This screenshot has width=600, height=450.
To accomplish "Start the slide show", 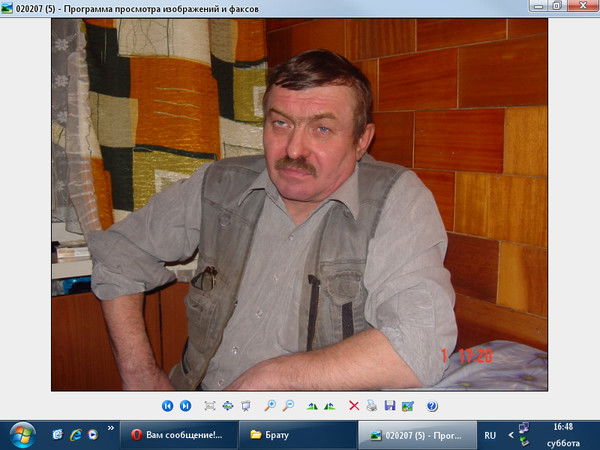I will (246, 406).
